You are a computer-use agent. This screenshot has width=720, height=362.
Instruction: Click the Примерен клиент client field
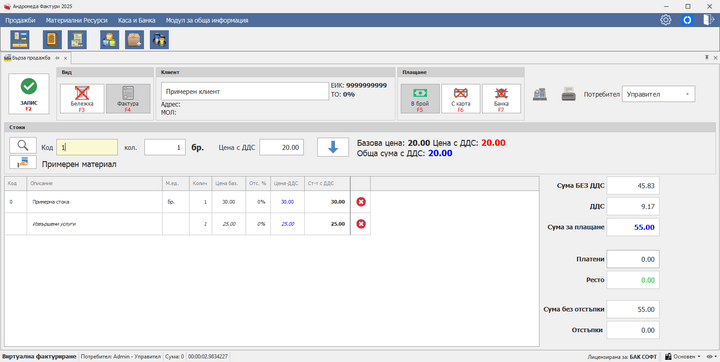coord(245,91)
